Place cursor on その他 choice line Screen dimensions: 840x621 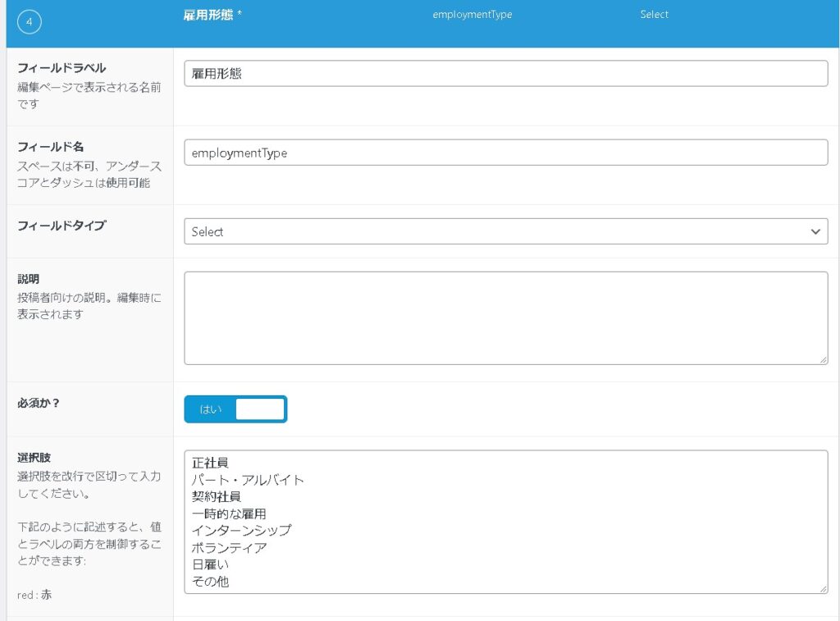tap(210, 582)
